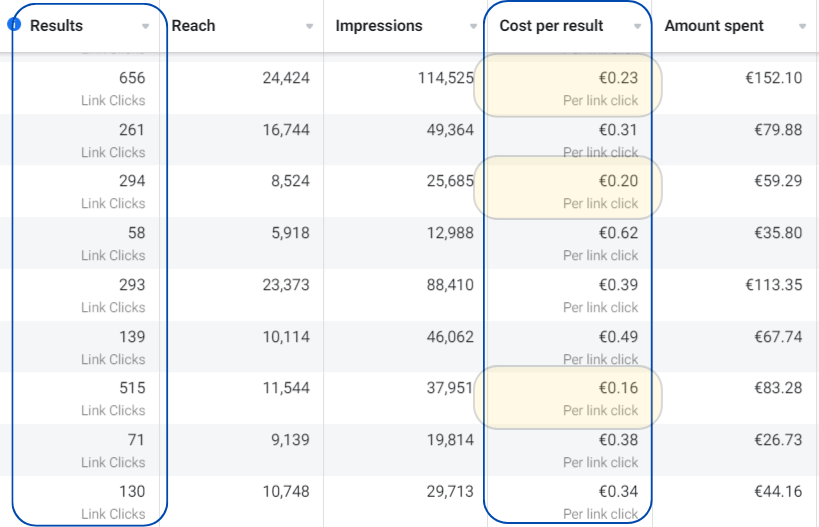Select the €0.62 cost per result cell

point(619,233)
